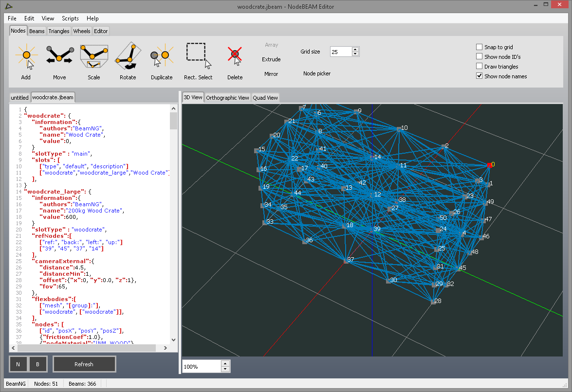Image resolution: width=572 pixels, height=392 pixels.
Task: Select the Delete node tool
Action: pyautogui.click(x=235, y=61)
